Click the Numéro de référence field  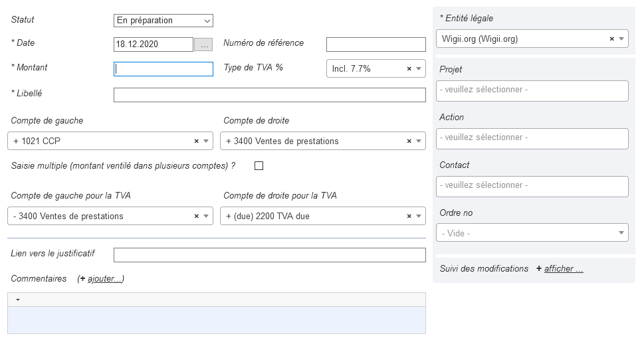(x=376, y=44)
